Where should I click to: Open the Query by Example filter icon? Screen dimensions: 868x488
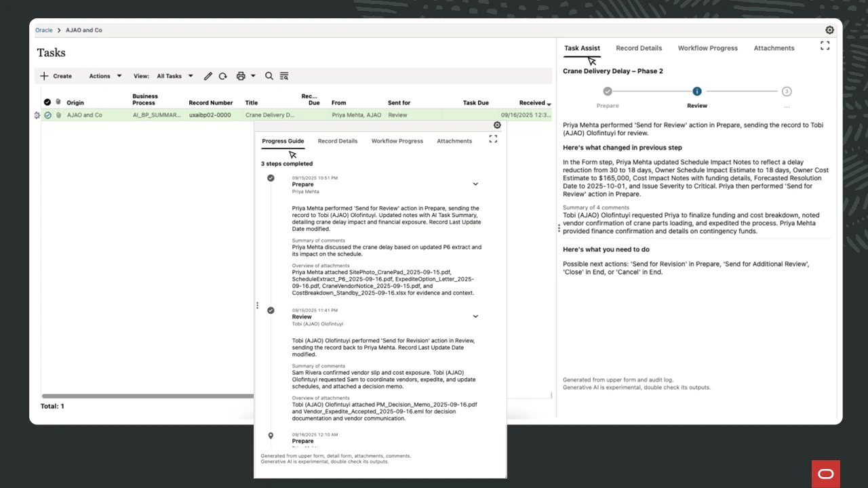coord(284,76)
